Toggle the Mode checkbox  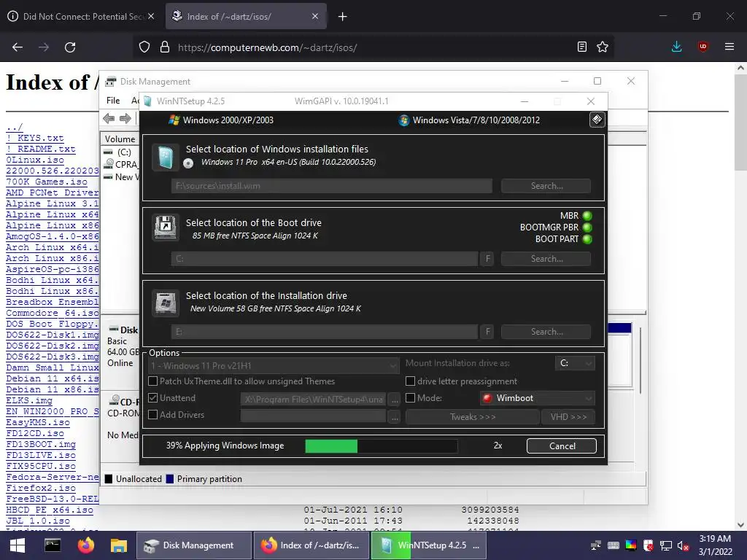coord(410,397)
